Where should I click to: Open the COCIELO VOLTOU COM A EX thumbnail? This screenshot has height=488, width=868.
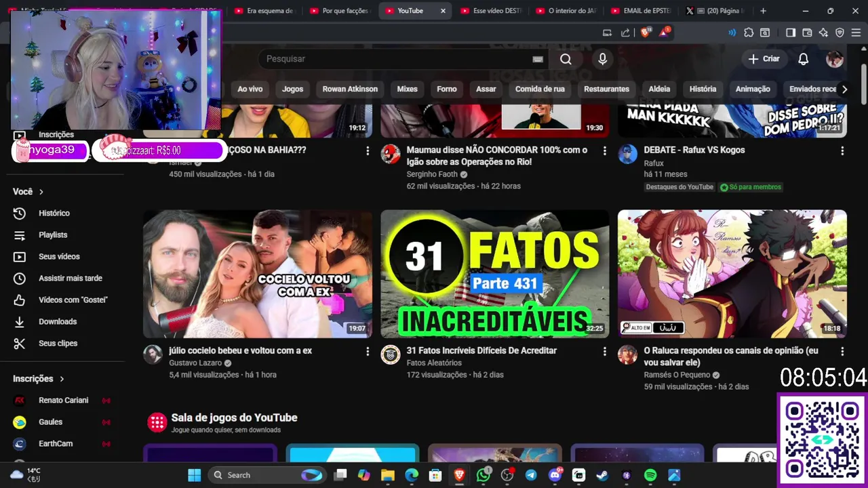[258, 274]
